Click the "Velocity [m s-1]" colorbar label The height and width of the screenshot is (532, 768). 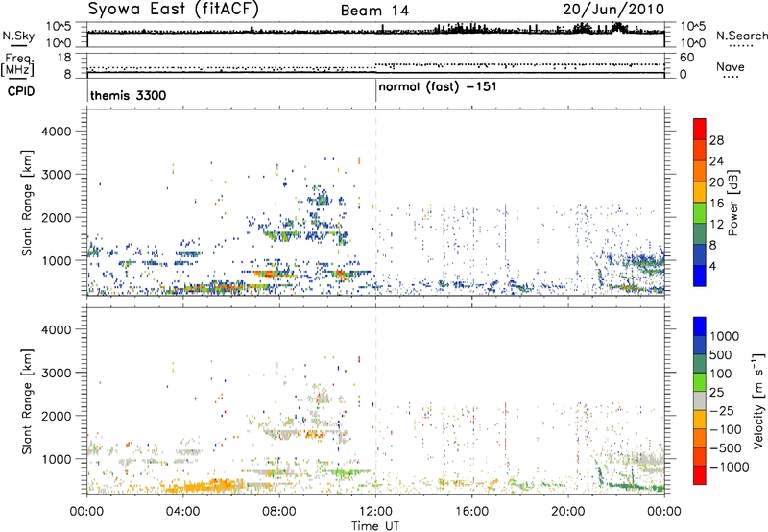[x=758, y=400]
